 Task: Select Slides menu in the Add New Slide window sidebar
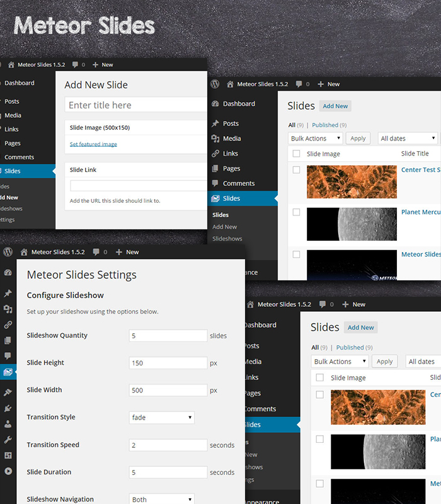28,171
